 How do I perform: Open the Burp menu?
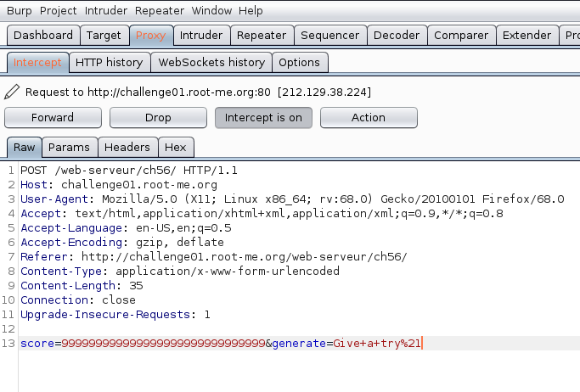19,11
